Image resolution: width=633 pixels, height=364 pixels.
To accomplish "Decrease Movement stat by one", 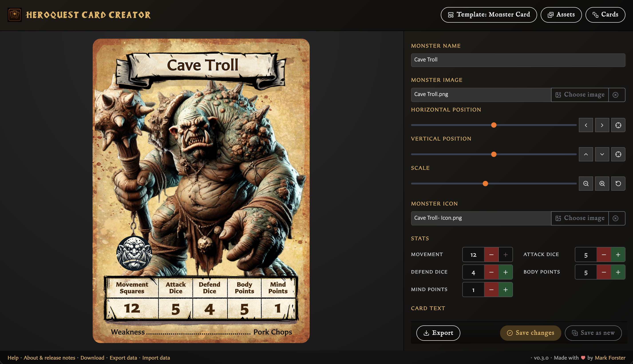I will (491, 255).
